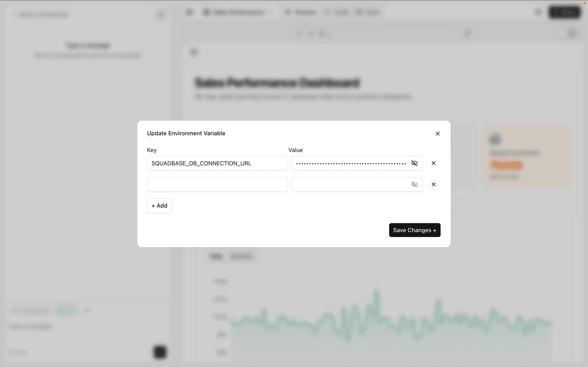Select the empty second-row key input
Image resolution: width=588 pixels, height=367 pixels.
tap(217, 185)
